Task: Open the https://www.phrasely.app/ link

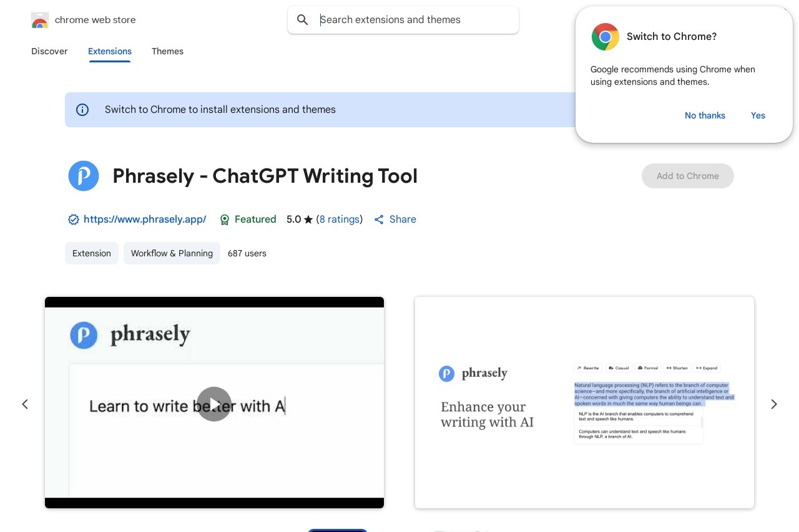Action: tap(145, 220)
